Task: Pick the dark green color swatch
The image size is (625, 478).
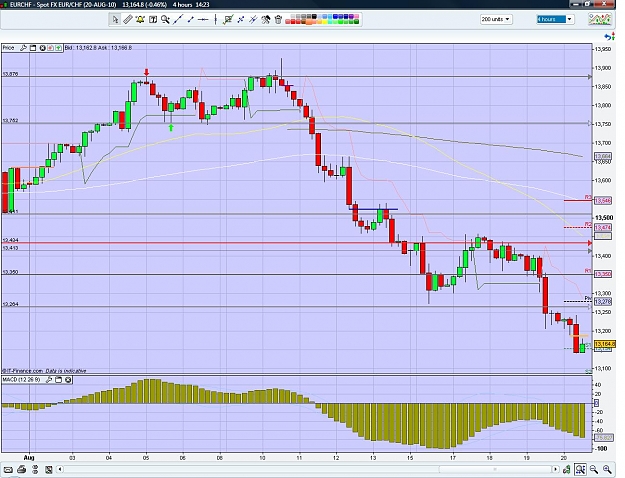Action: 356,22
